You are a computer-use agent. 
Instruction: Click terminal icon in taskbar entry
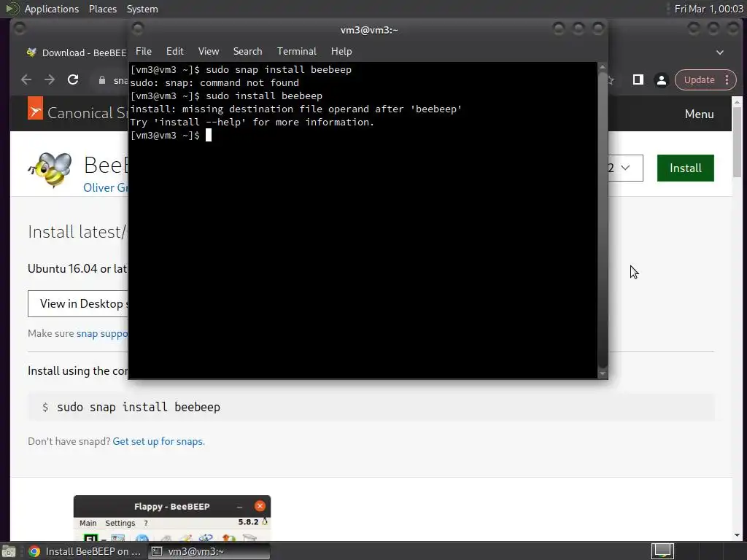157,551
